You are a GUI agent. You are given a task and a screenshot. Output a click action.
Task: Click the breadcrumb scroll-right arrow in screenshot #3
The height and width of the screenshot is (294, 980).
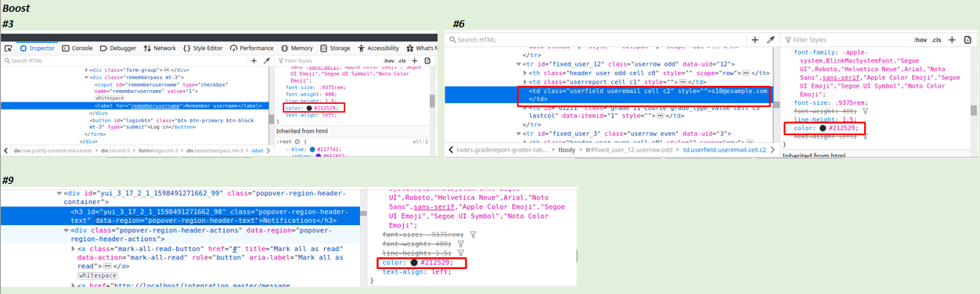[x=268, y=150]
